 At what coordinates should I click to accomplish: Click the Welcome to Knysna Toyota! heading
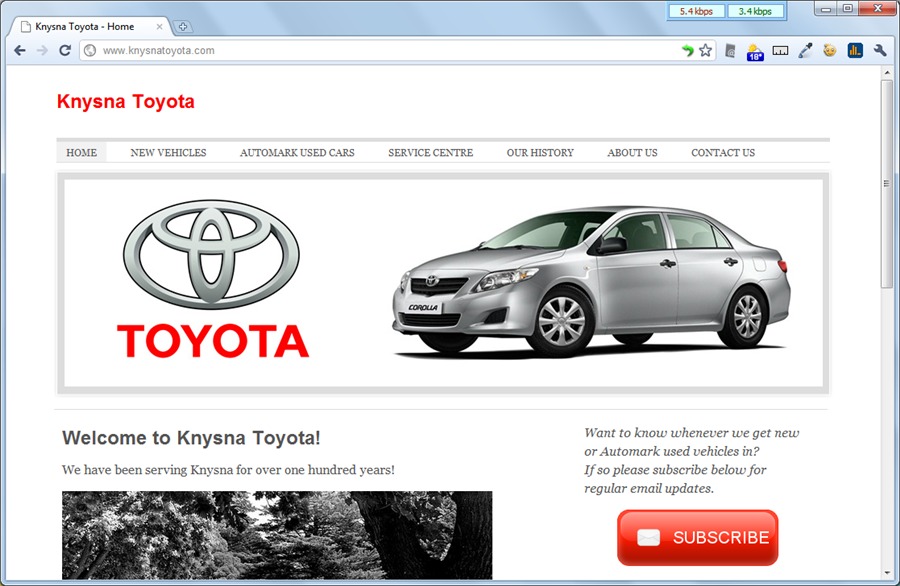point(191,438)
